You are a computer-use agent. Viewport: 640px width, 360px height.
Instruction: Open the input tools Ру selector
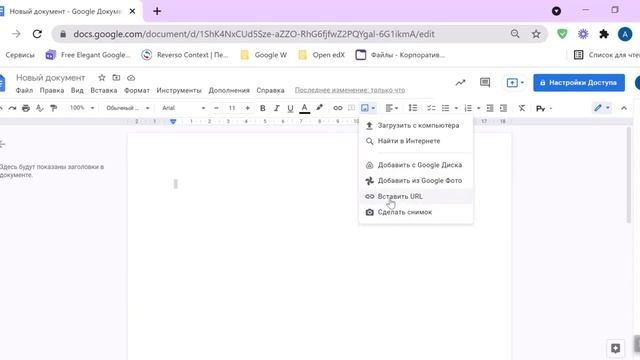[544, 109]
